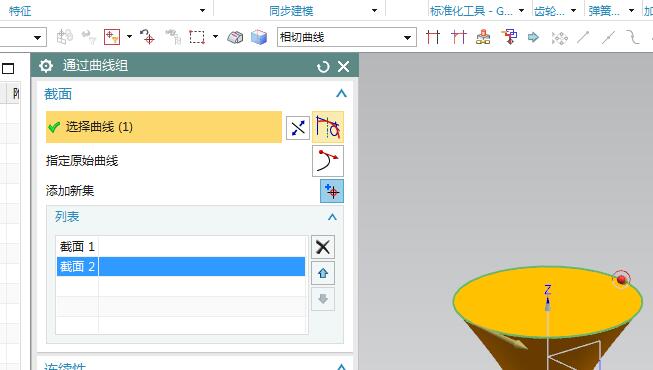Viewport: 653px width, 370px height.
Task: Open the 同步建模 group dropdown arrow
Action: coord(374,10)
